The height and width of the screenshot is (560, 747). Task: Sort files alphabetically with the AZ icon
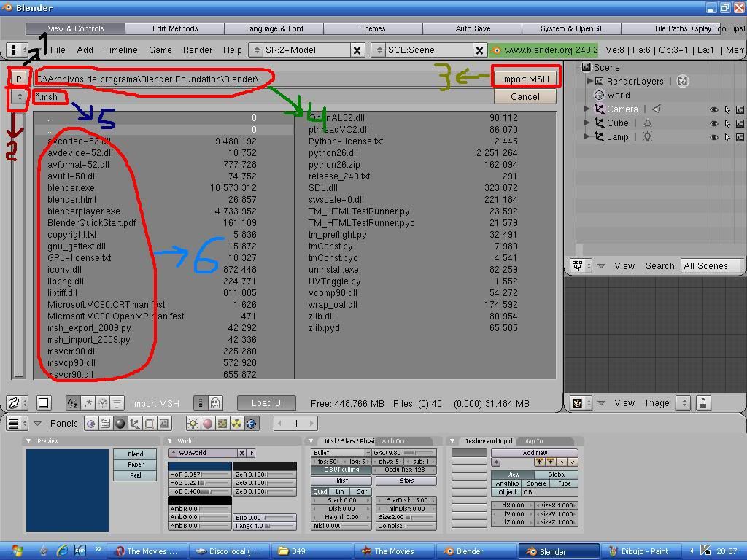(73, 403)
